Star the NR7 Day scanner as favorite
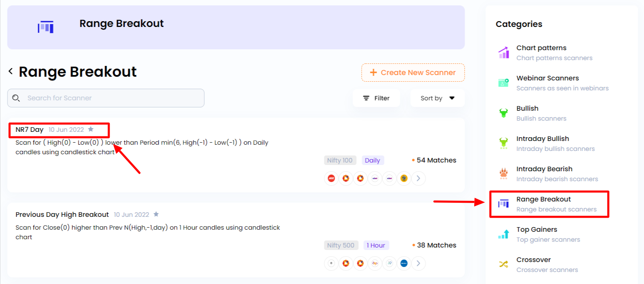Screen dimensions: 644x284 pos(91,129)
